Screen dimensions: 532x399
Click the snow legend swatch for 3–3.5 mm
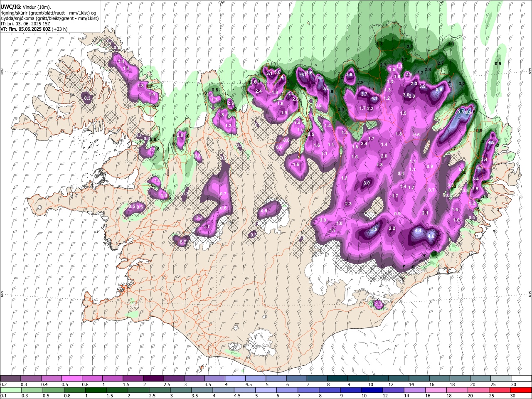pos(194,378)
